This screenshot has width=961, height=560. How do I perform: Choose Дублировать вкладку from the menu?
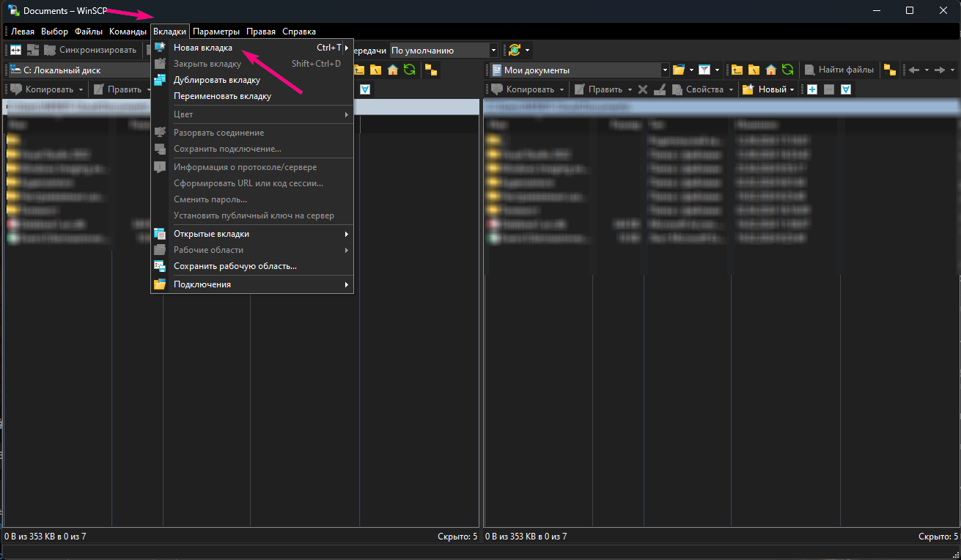[x=252, y=80]
